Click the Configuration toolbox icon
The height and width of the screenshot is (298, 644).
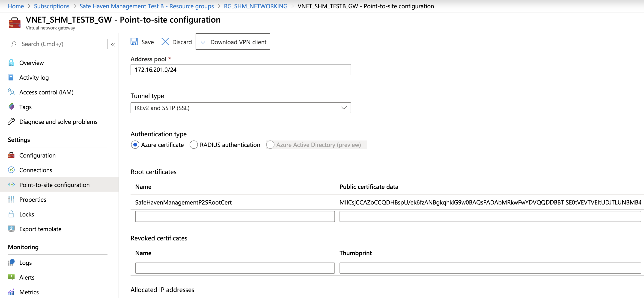tap(11, 155)
